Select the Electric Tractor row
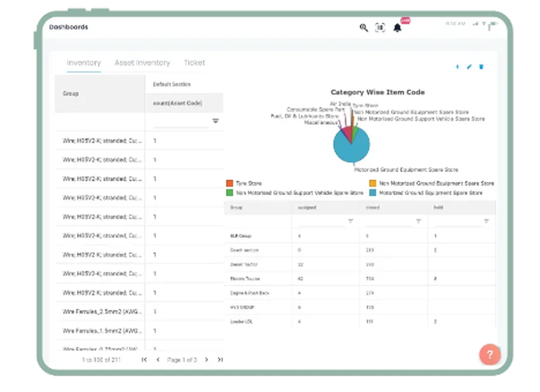 point(360,279)
